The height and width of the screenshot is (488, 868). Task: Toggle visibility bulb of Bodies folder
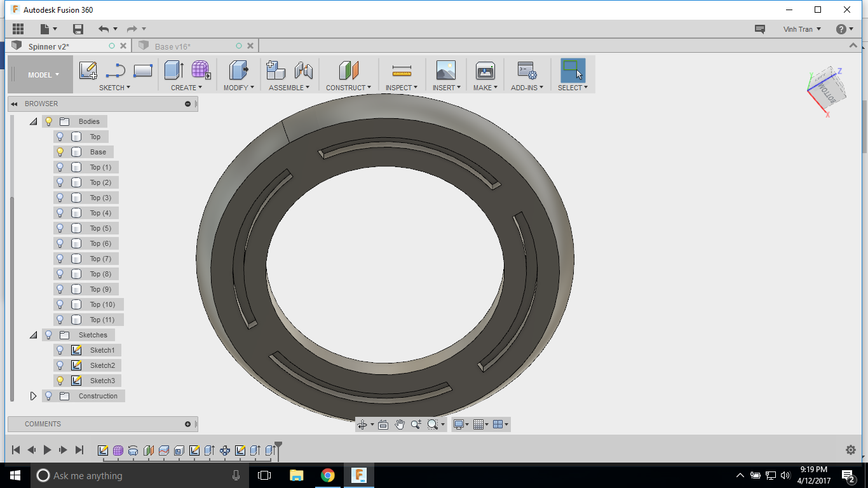48,121
